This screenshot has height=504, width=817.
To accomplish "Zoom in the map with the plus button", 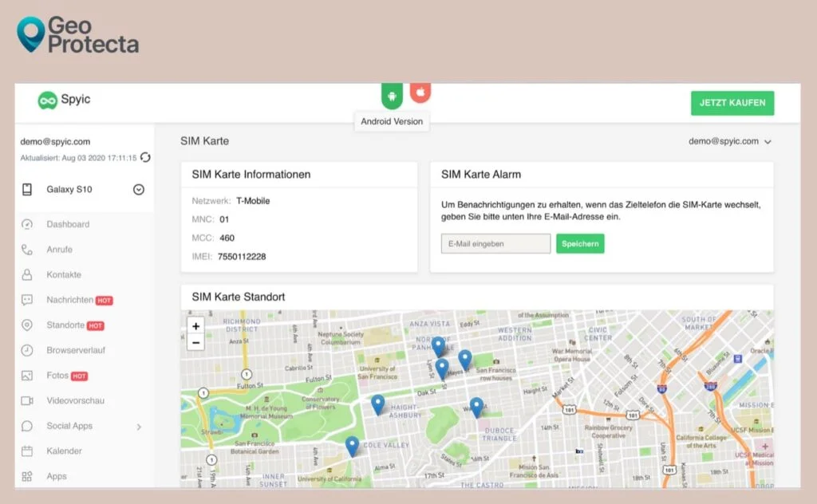I will pos(196,326).
